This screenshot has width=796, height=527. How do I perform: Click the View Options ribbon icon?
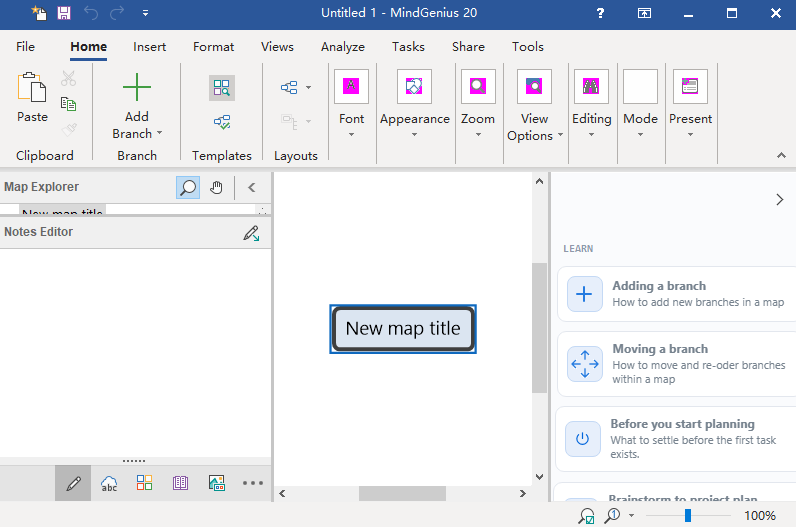pos(534,86)
